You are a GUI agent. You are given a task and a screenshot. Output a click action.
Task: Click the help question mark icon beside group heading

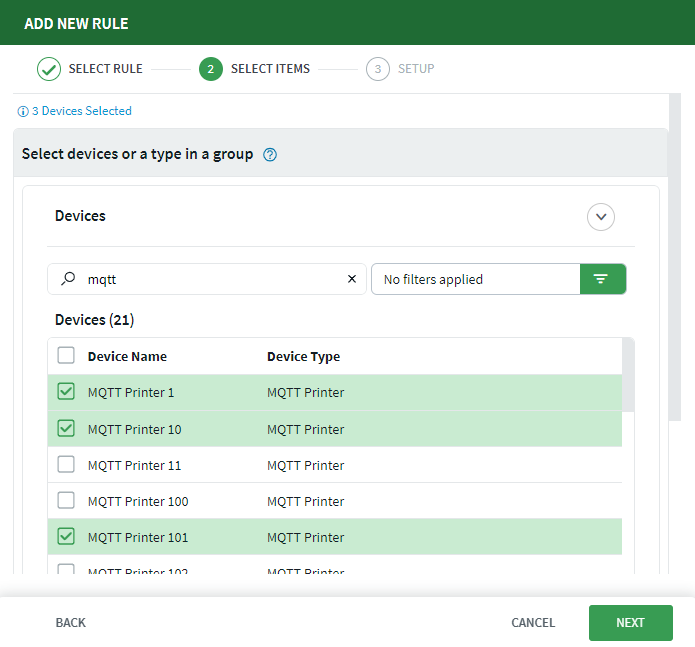tap(270, 155)
